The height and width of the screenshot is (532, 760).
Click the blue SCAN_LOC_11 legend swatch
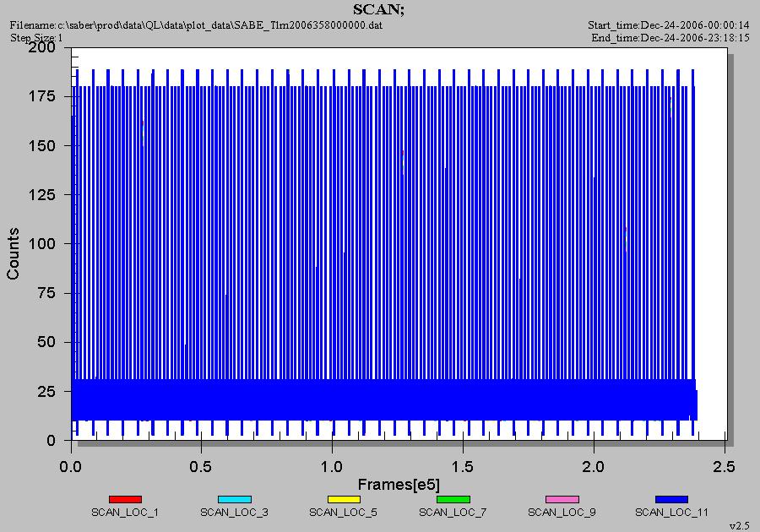click(x=671, y=499)
